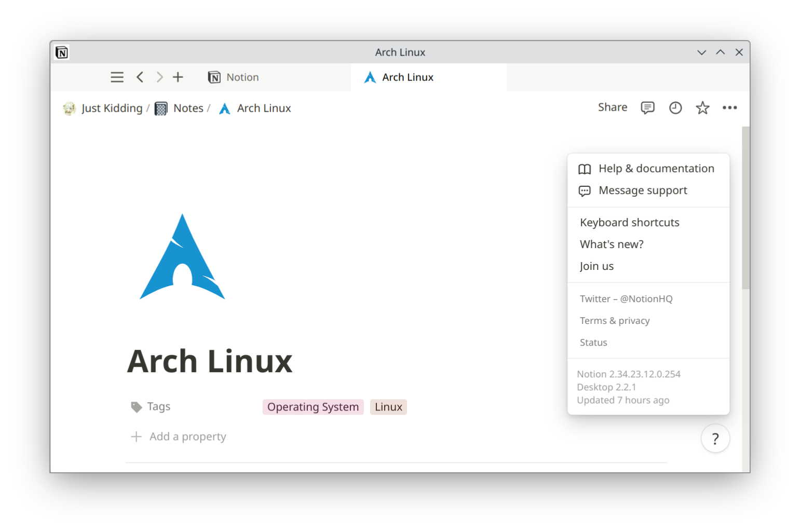Click the Notion version text
The width and height of the screenshot is (800, 532).
pos(629,374)
